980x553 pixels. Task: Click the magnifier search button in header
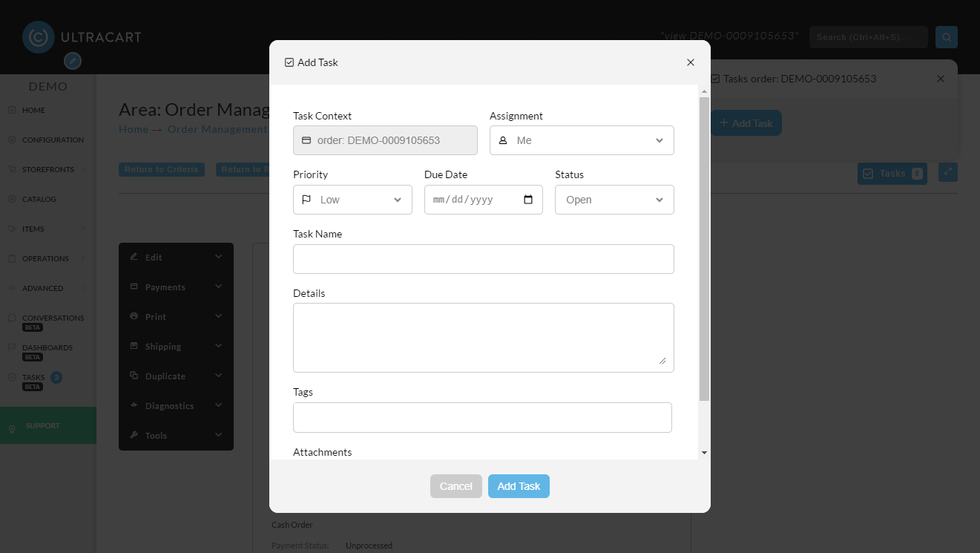tap(947, 37)
